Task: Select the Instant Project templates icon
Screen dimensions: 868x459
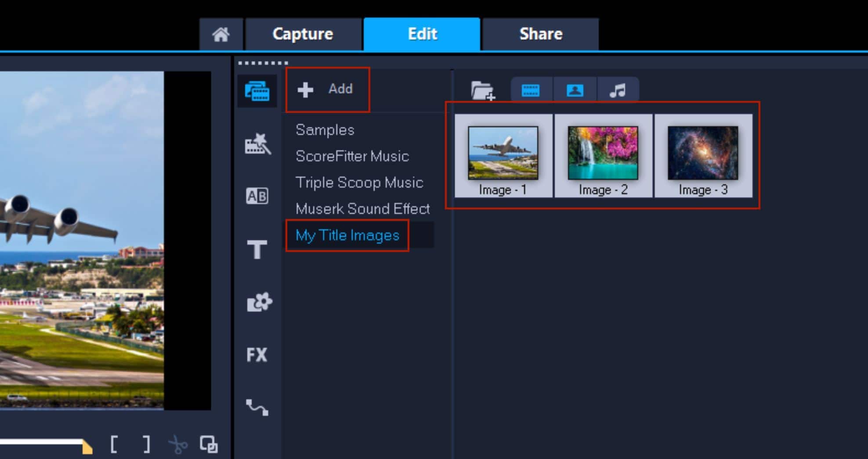Action: [x=258, y=143]
